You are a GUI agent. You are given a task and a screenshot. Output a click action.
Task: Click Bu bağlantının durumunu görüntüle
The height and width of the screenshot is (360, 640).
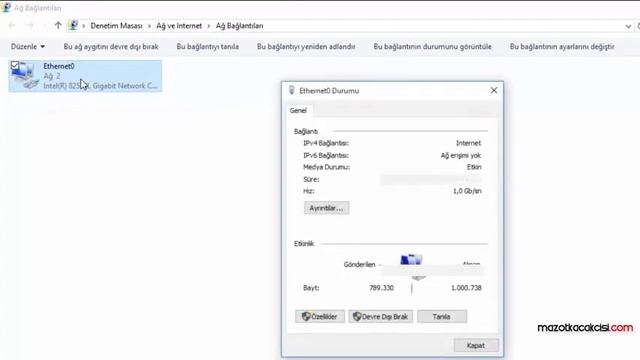pyautogui.click(x=432, y=47)
